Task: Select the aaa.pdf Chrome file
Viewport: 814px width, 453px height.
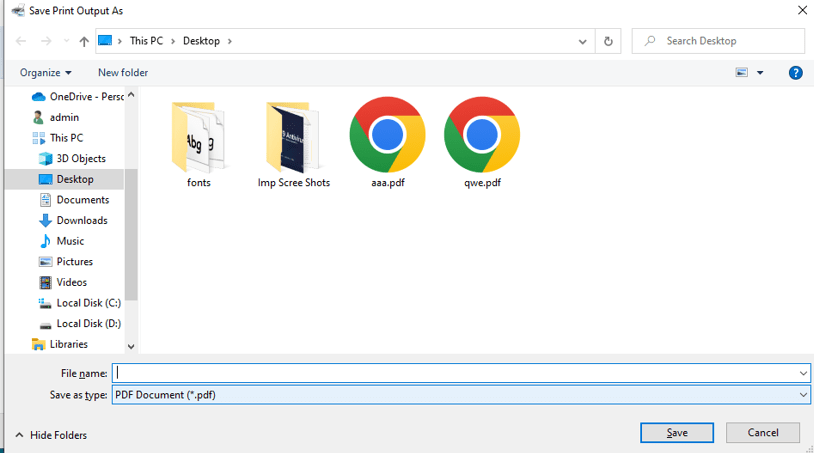Action: pos(388,143)
